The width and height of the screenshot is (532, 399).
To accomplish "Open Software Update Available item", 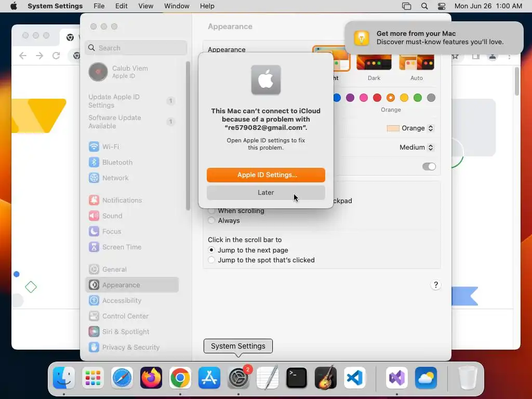I will [132, 122].
